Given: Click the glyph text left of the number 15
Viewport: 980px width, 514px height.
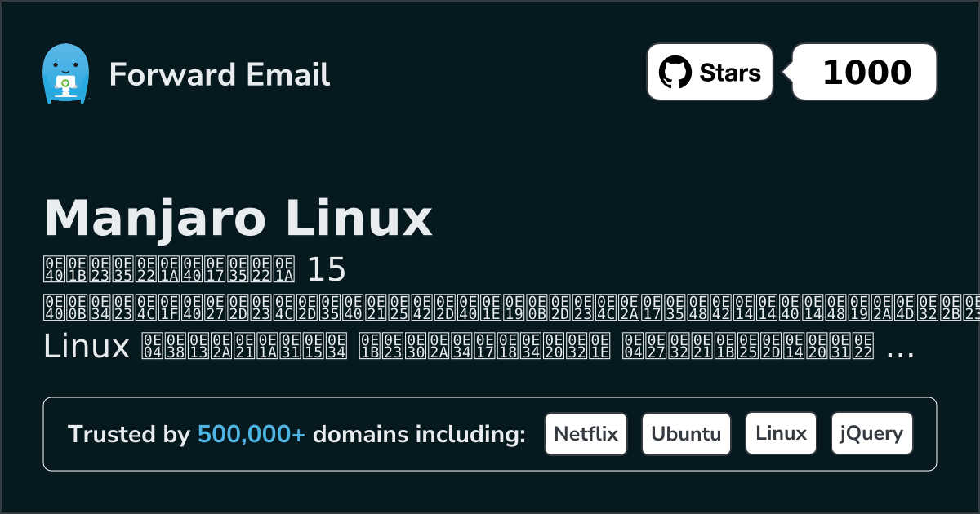Looking at the screenshot, I should click(x=168, y=268).
